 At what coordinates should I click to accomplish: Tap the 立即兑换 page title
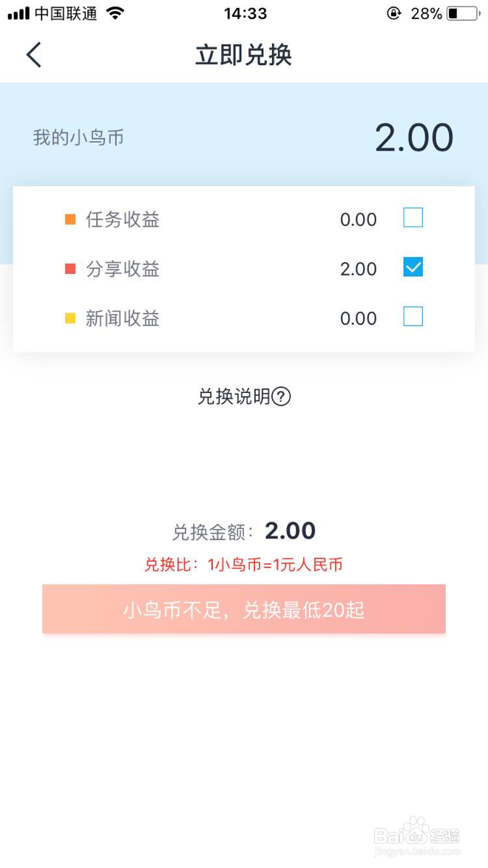(244, 55)
